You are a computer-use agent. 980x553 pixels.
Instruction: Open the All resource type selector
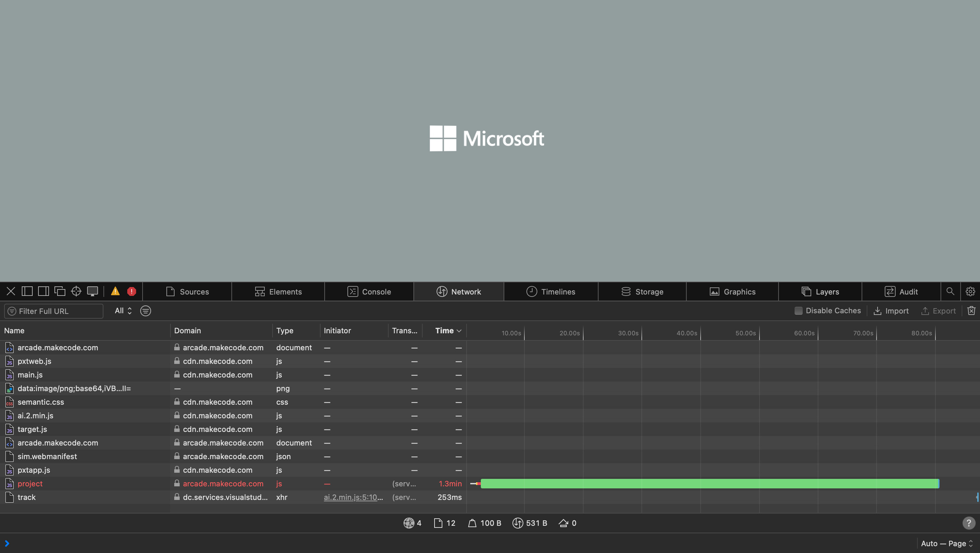pyautogui.click(x=123, y=311)
